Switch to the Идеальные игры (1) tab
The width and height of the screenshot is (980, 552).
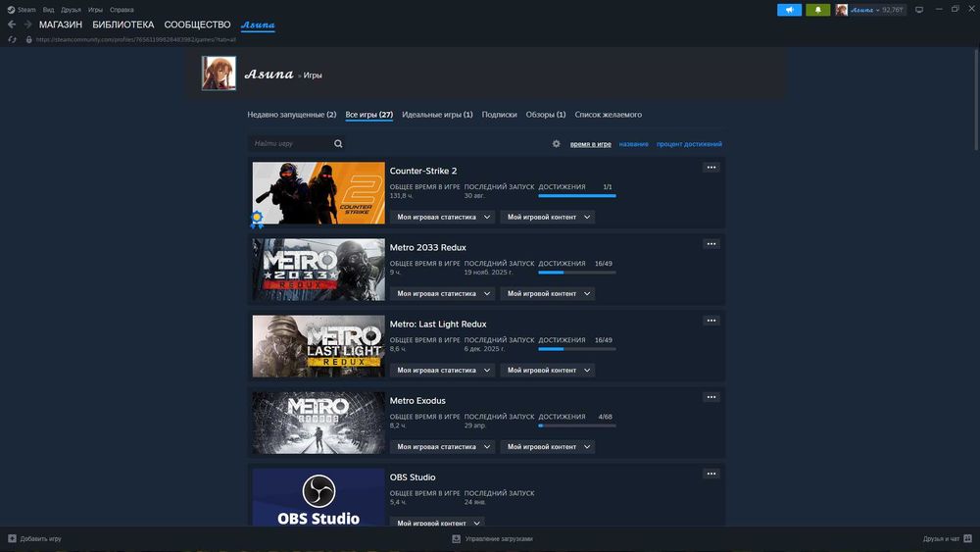click(437, 115)
